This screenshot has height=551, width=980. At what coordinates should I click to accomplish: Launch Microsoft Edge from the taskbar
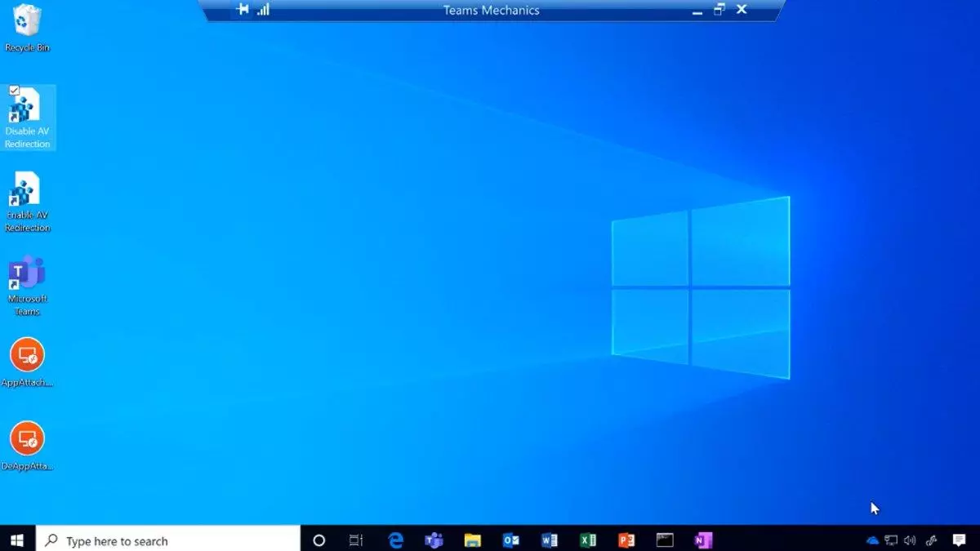396,540
